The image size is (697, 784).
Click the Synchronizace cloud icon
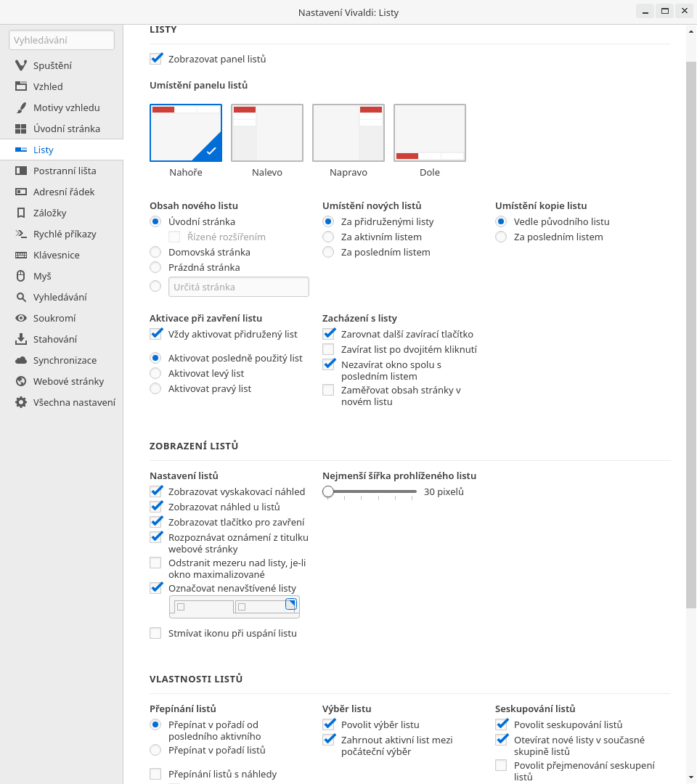coord(20,360)
